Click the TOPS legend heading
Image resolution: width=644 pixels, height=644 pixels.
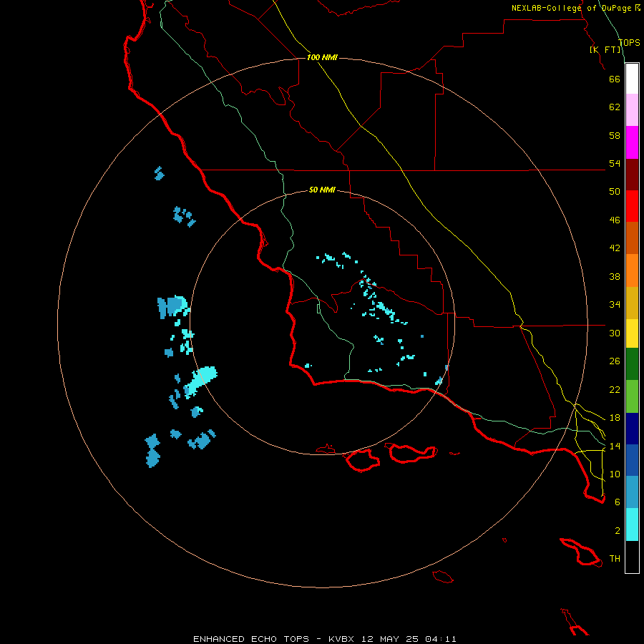[x=629, y=43]
